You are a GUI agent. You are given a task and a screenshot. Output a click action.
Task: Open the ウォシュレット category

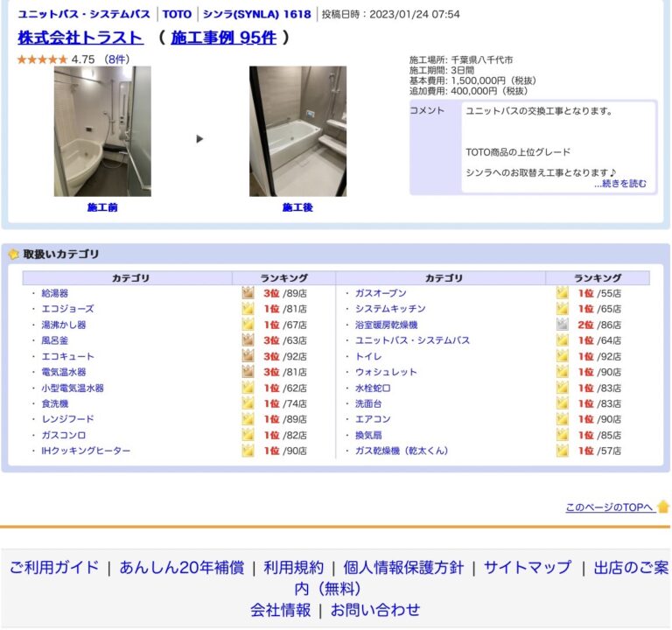[386, 372]
